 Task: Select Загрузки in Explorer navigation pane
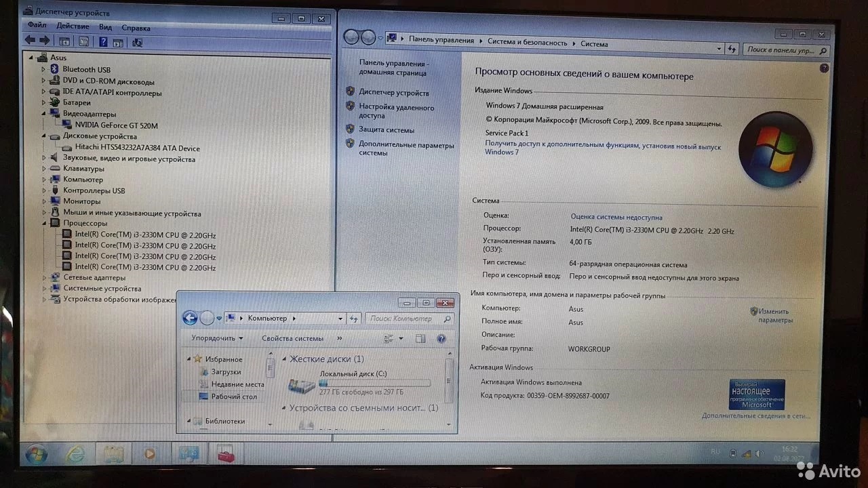click(x=226, y=372)
